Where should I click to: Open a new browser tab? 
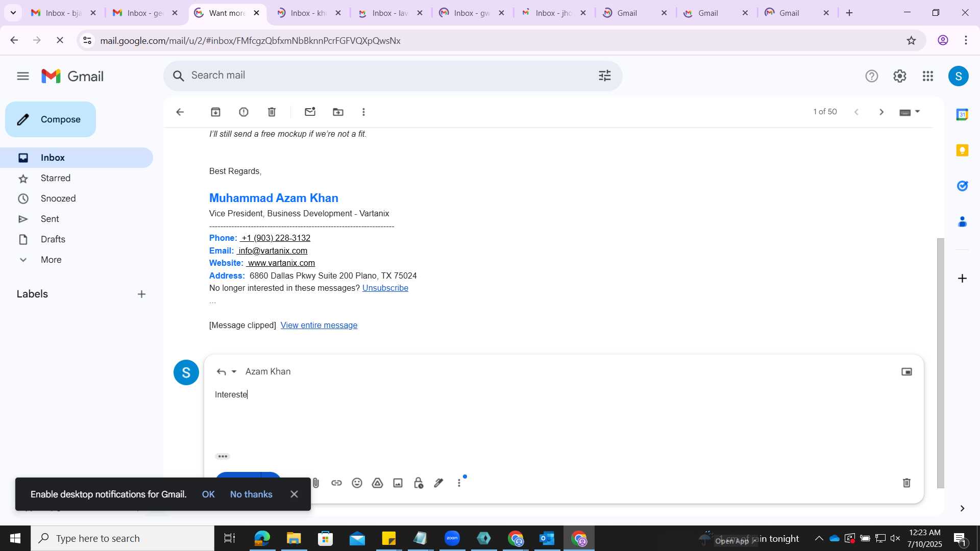(849, 13)
